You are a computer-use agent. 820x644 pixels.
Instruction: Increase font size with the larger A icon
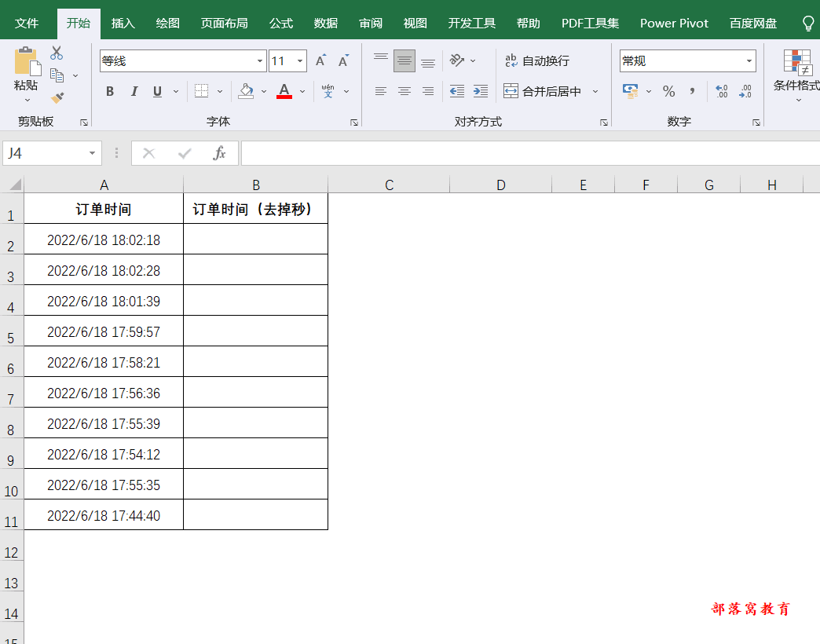coord(320,60)
